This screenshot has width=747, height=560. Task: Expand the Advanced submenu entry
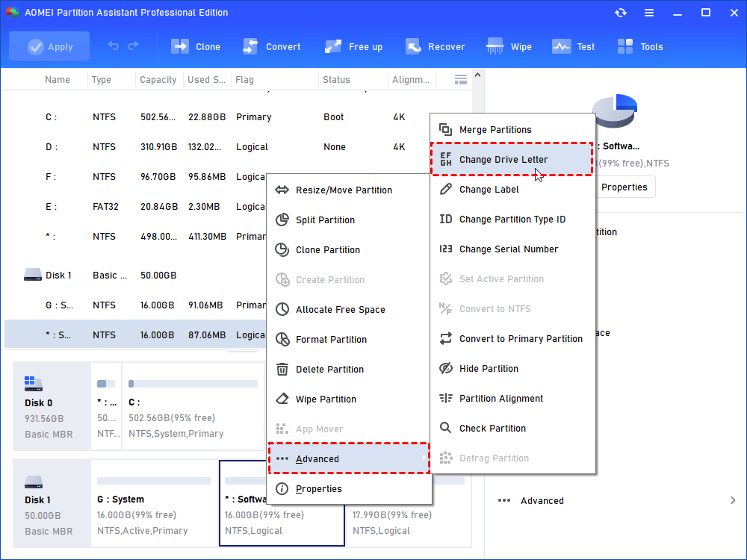[349, 458]
